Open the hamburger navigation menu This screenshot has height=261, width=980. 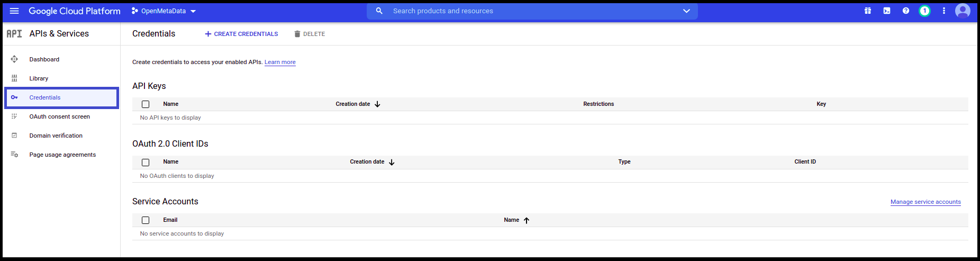pyautogui.click(x=14, y=11)
